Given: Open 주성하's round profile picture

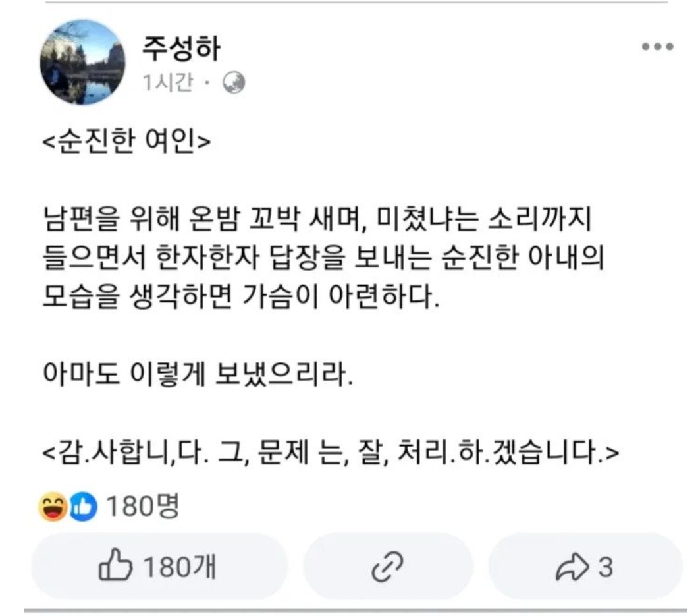Looking at the screenshot, I should point(82,63).
